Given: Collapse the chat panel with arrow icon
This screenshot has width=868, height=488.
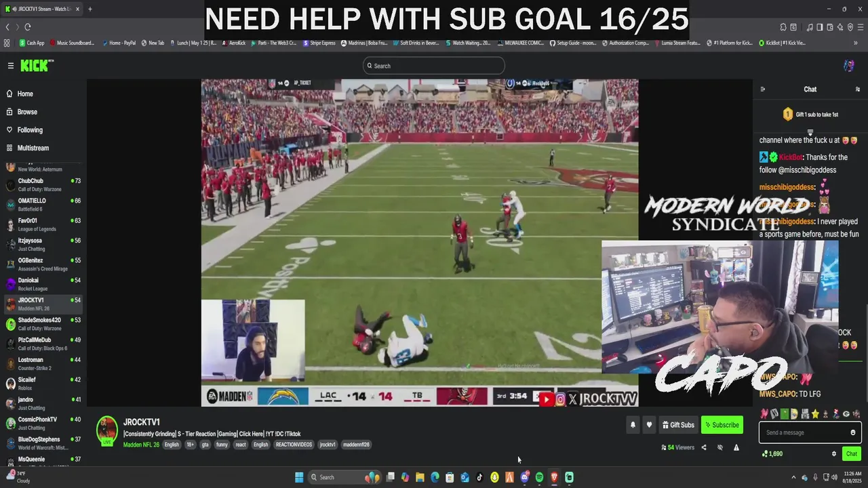Looking at the screenshot, I should [762, 89].
